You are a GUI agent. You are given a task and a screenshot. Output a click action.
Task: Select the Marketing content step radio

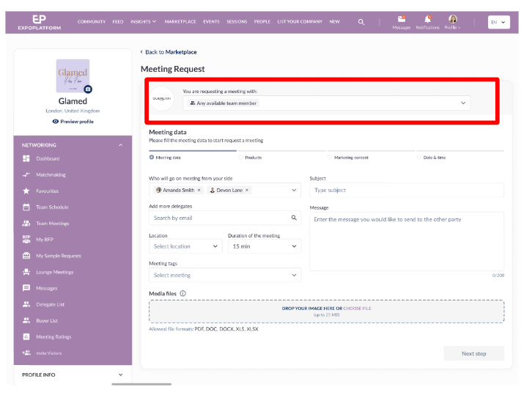pyautogui.click(x=330, y=157)
